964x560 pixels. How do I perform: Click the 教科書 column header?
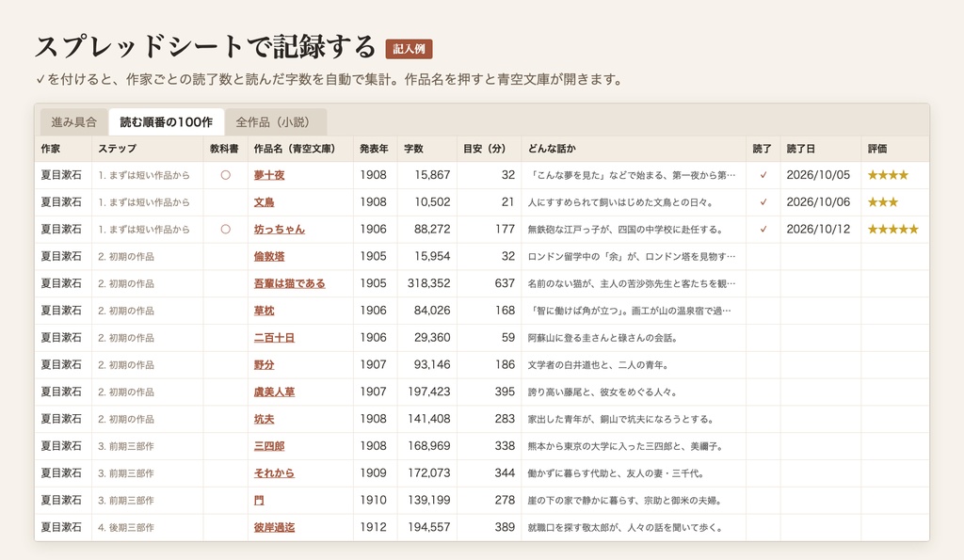[224, 149]
